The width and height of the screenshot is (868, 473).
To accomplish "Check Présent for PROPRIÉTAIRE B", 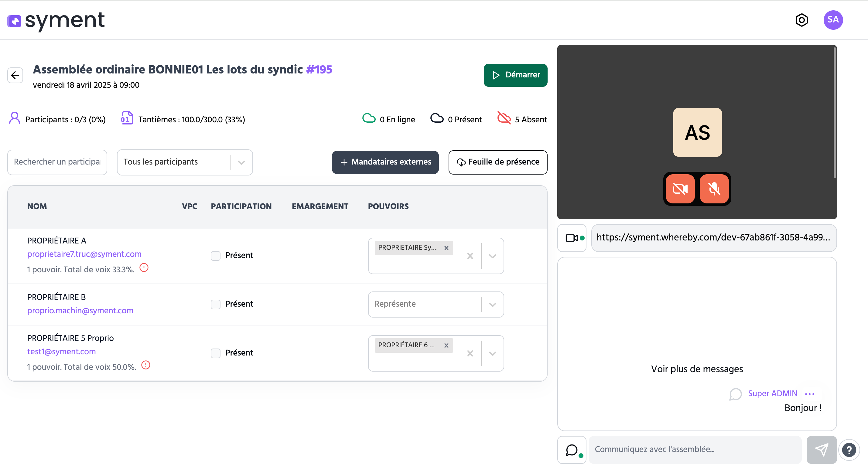I will [216, 304].
